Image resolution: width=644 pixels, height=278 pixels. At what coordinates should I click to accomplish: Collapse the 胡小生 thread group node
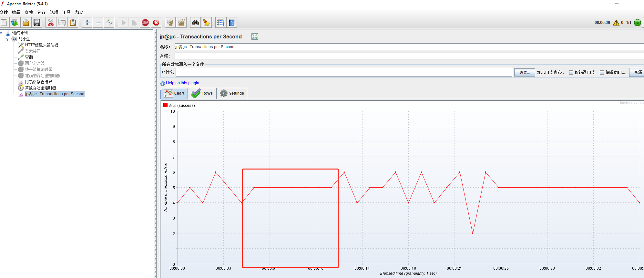[x=7, y=39]
